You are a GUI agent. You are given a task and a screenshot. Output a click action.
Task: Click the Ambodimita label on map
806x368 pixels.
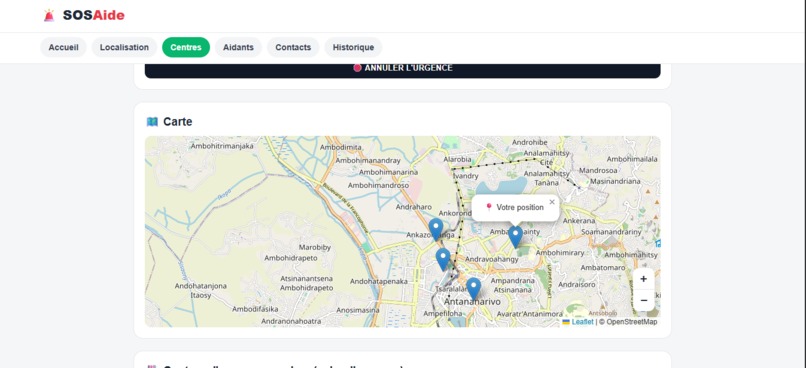341,148
